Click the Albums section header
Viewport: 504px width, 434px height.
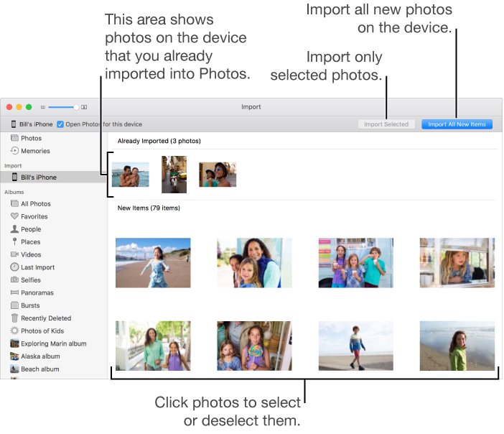click(14, 192)
